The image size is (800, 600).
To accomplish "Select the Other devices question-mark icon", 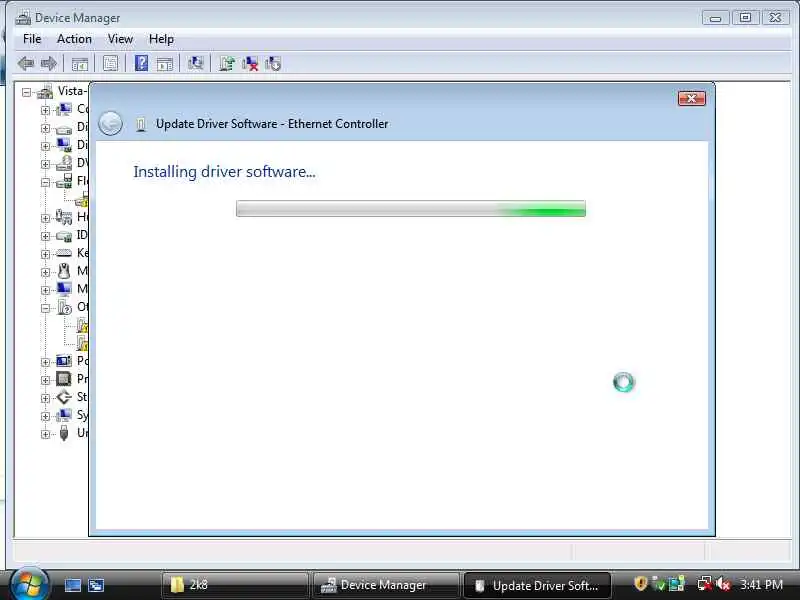I will point(64,307).
